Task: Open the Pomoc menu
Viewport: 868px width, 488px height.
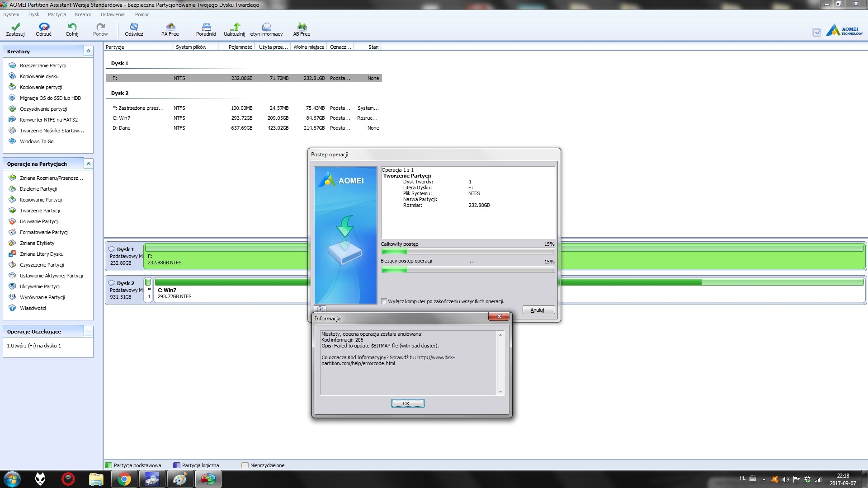Action: point(142,14)
